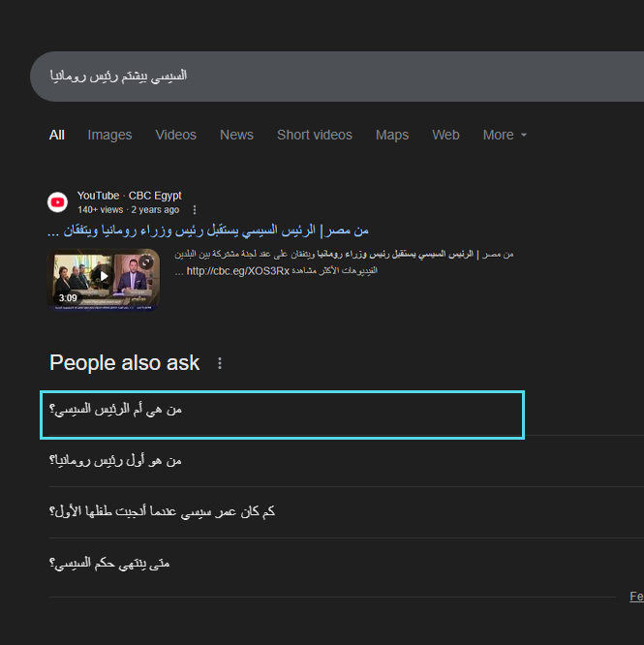
Task: Expand the More dropdown menu
Action: click(x=505, y=135)
